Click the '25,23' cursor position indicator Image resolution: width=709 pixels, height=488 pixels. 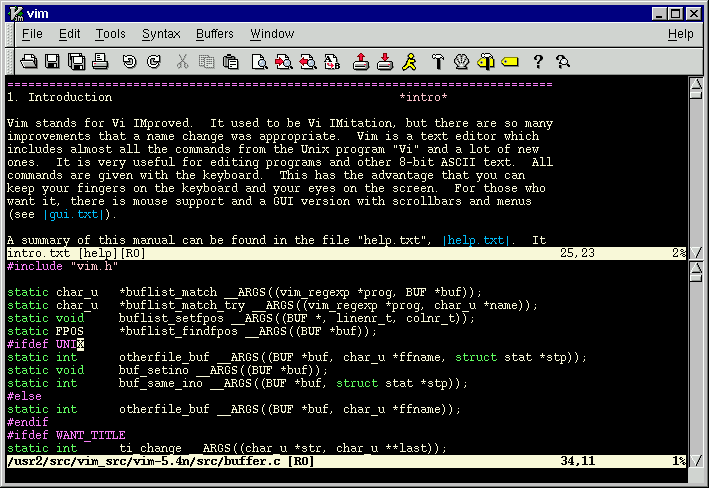577,253
